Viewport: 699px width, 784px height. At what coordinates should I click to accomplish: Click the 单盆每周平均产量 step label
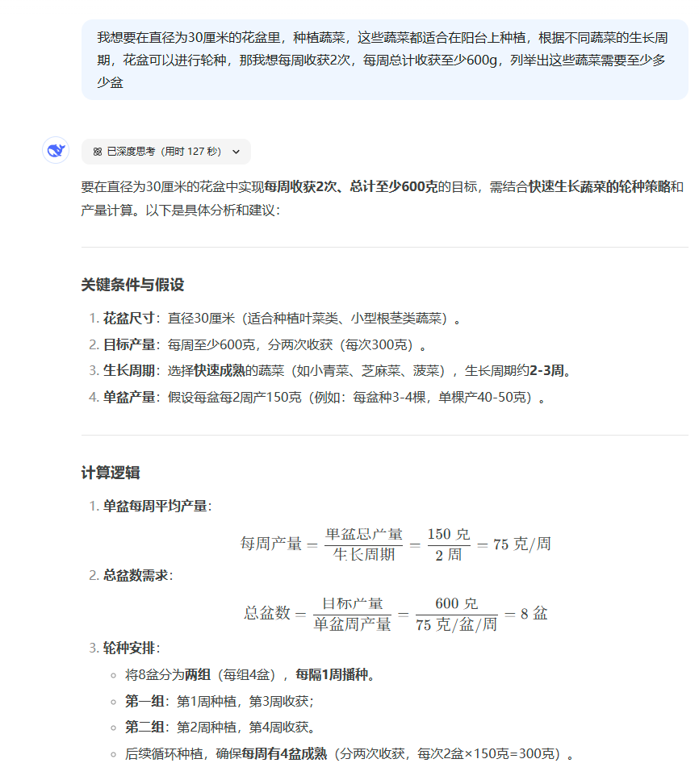click(155, 507)
